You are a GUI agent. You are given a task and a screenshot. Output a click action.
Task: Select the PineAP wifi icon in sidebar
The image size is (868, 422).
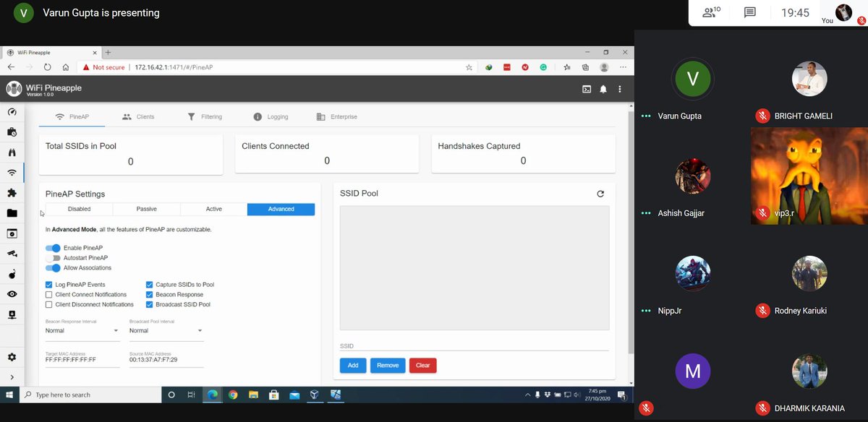pyautogui.click(x=12, y=173)
